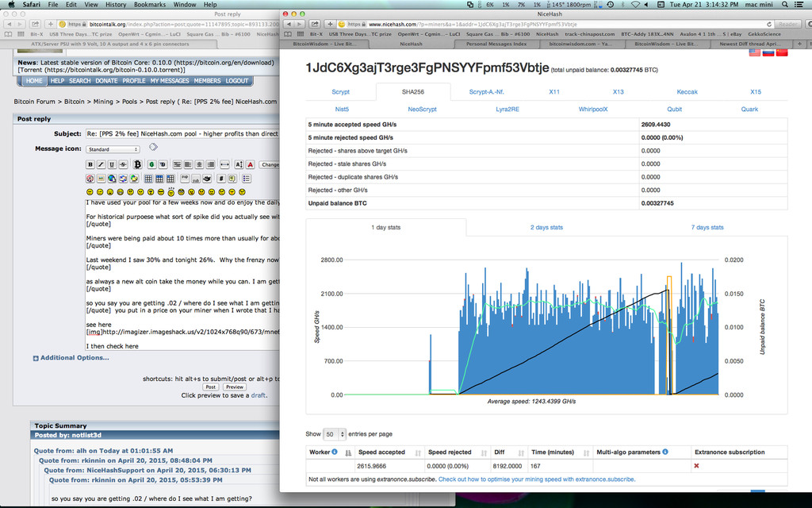The height and width of the screenshot is (508, 812).
Task: Open the font size tool in the editor
Action: pos(239,164)
